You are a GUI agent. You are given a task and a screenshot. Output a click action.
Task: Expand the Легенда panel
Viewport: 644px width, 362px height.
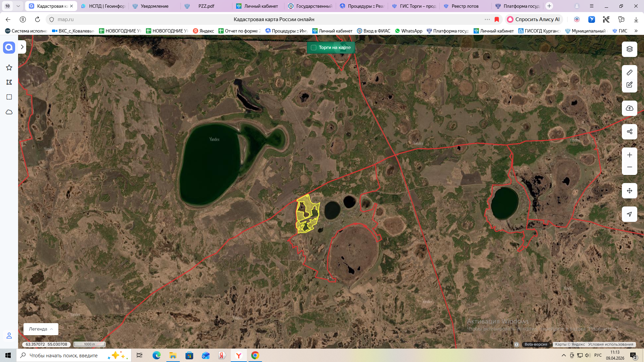point(41,329)
